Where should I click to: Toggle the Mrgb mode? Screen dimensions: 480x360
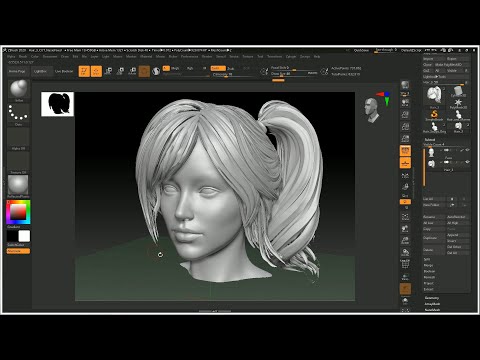[175, 68]
